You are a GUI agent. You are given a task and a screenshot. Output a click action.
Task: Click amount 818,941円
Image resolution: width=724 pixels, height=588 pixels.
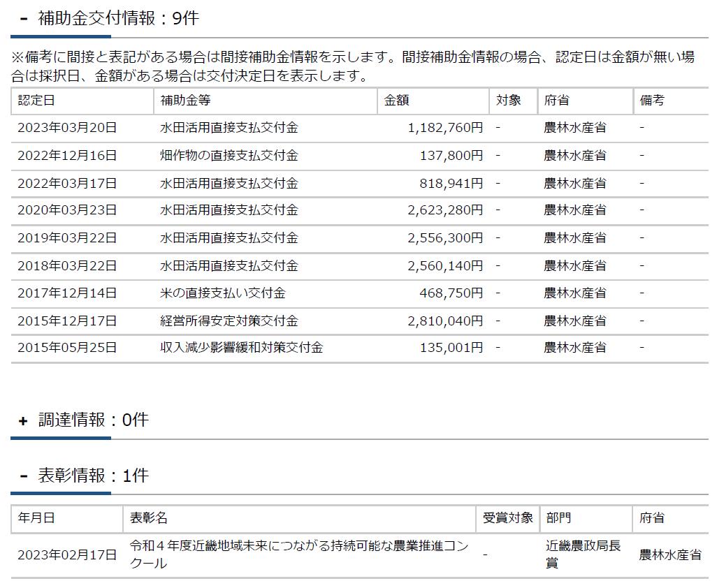(451, 183)
